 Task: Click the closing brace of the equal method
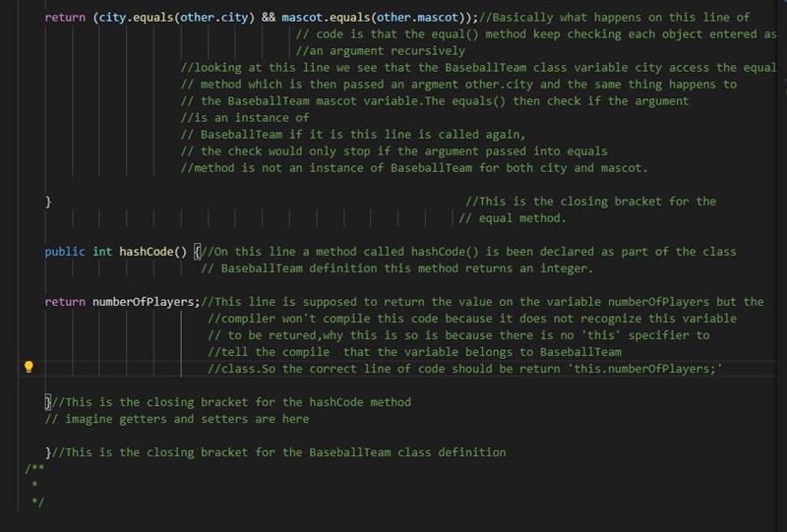click(x=48, y=202)
